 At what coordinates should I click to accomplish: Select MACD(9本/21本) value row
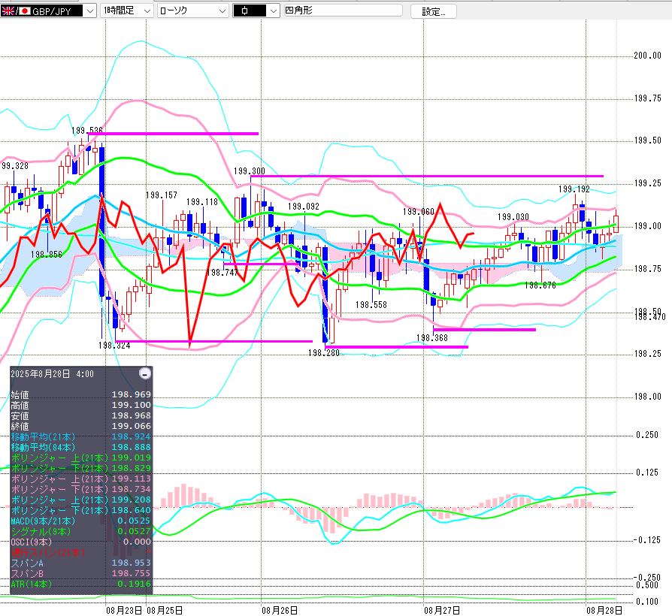(81, 521)
